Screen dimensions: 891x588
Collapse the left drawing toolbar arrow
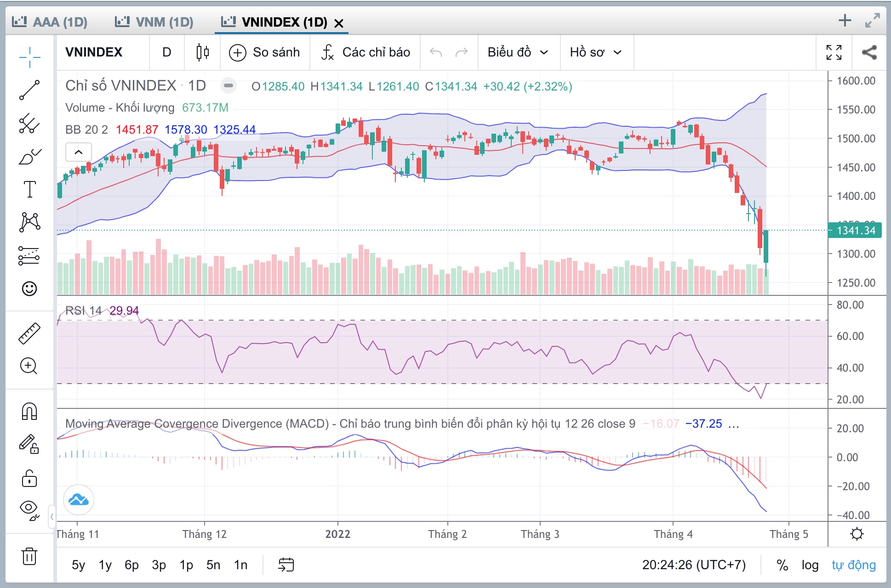click(x=52, y=517)
